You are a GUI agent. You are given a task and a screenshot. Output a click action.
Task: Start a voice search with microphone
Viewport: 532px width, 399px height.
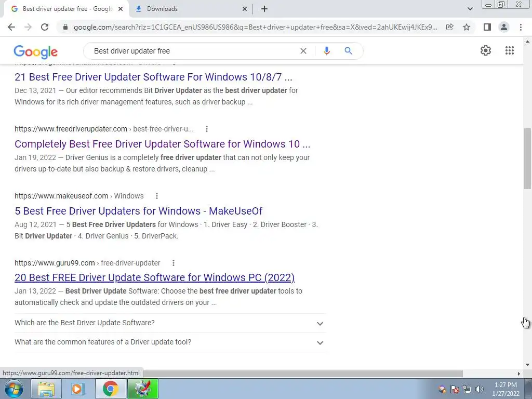pyautogui.click(x=326, y=51)
